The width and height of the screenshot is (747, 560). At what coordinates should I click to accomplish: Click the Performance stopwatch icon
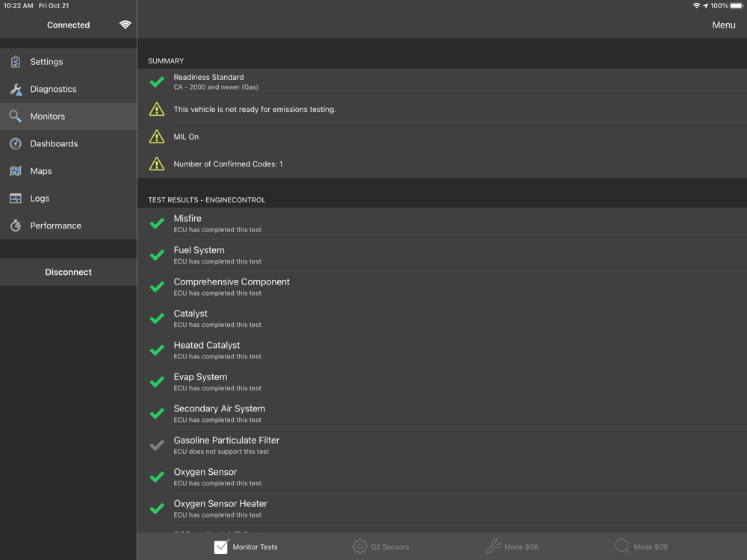click(x=15, y=225)
